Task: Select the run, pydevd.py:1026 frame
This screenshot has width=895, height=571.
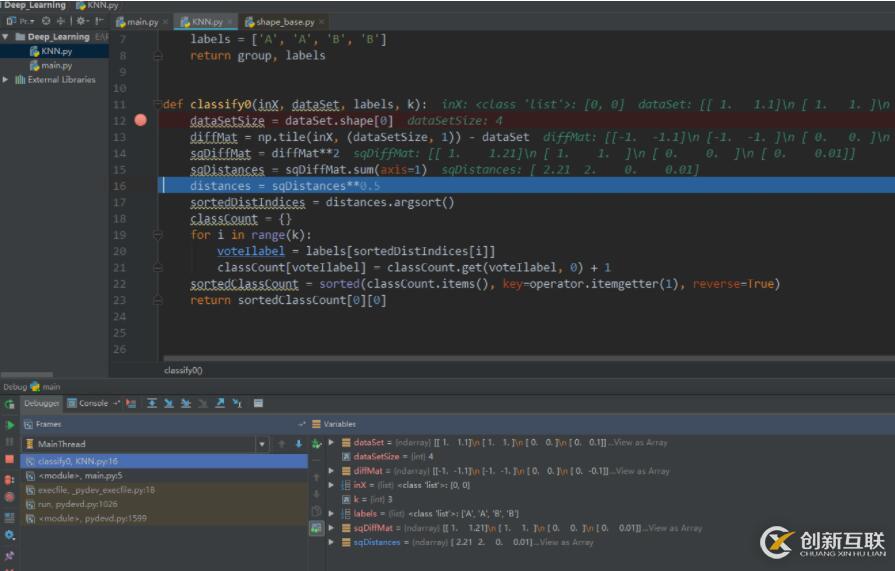Action: click(164, 504)
